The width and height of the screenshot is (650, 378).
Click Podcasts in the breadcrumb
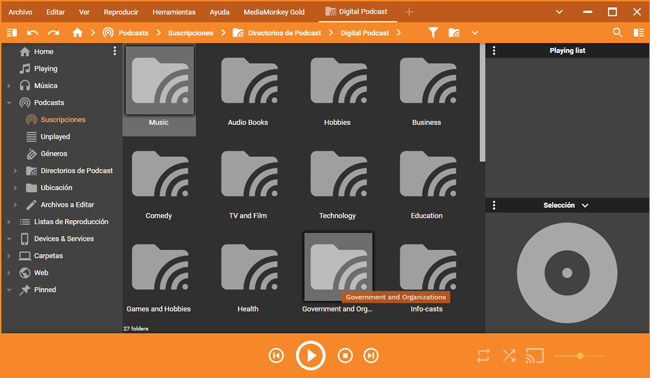133,33
